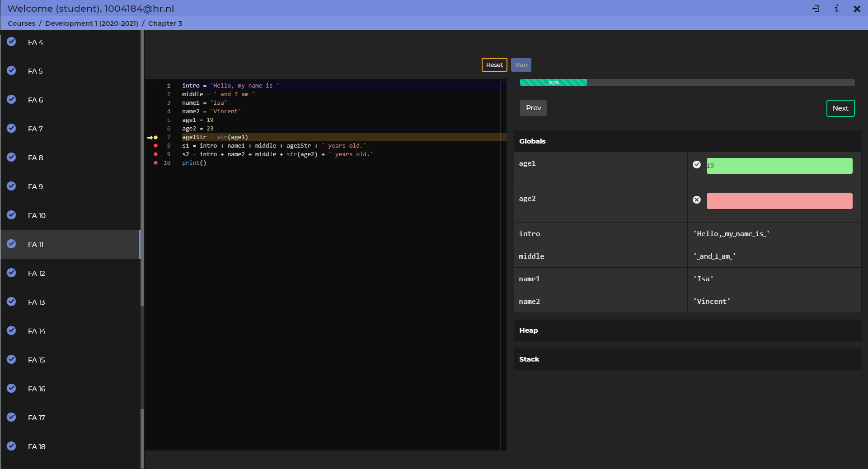The image size is (868, 469).
Task: Open Chapter 3 breadcrumb link
Action: [x=165, y=23]
